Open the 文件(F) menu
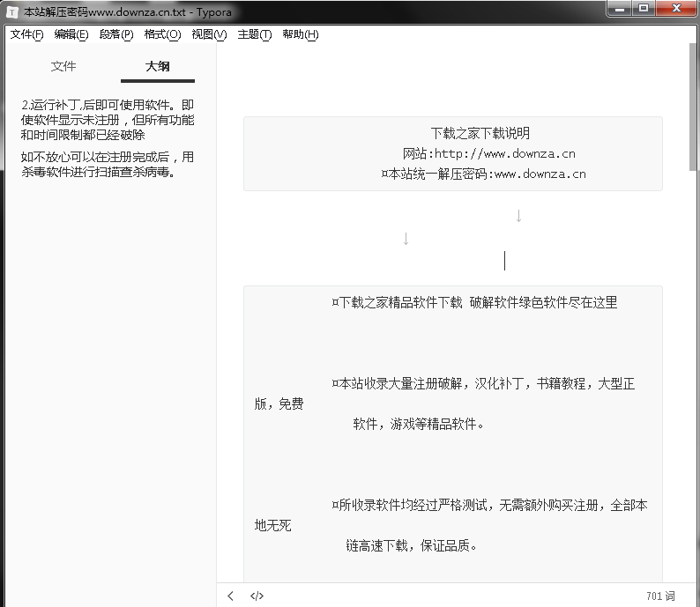700x607 pixels. coord(26,34)
